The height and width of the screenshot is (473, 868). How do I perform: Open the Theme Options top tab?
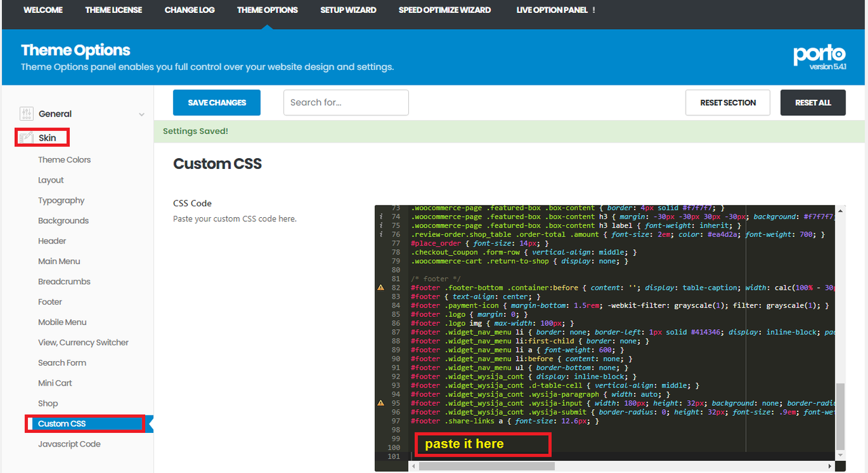(x=267, y=10)
